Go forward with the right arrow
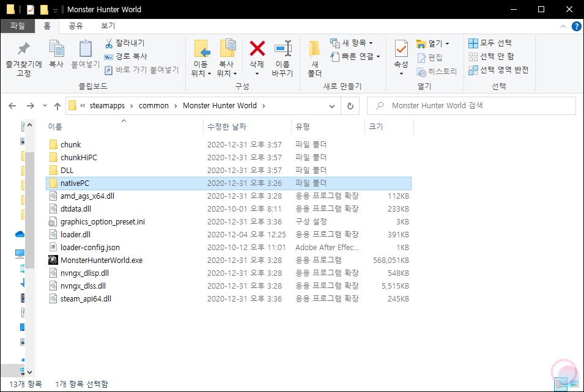The height and width of the screenshot is (392, 584). click(x=31, y=106)
